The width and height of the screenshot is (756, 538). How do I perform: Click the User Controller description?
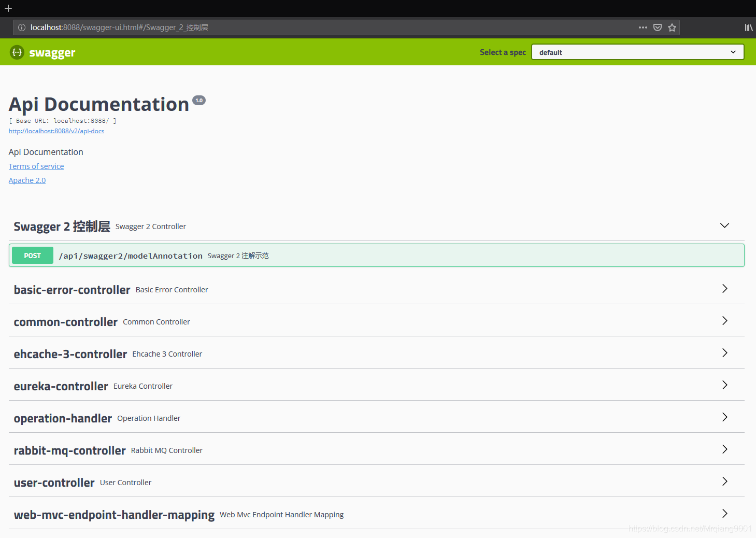click(x=126, y=483)
